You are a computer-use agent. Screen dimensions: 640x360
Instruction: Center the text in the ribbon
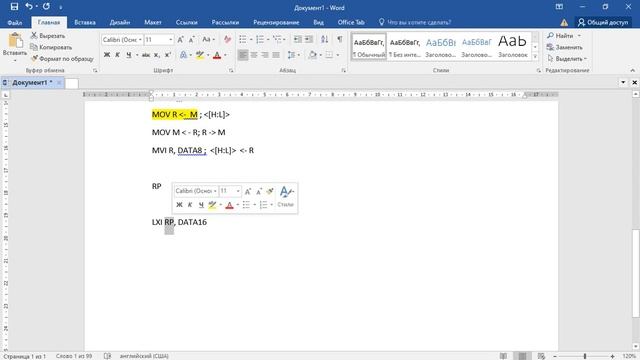click(x=254, y=55)
